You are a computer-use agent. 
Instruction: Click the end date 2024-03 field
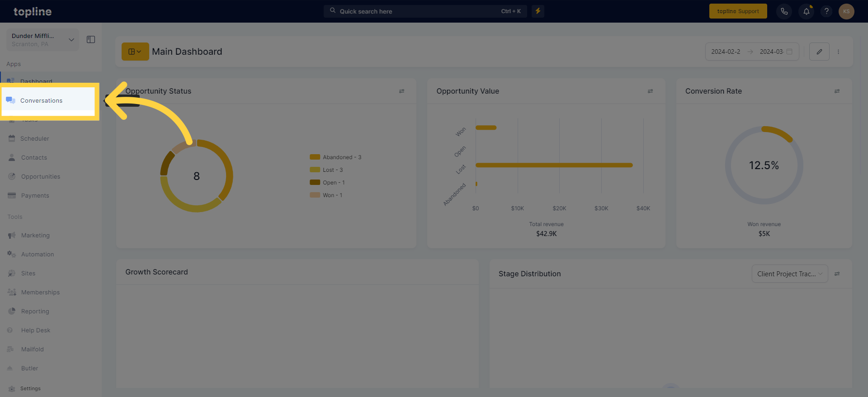point(772,52)
